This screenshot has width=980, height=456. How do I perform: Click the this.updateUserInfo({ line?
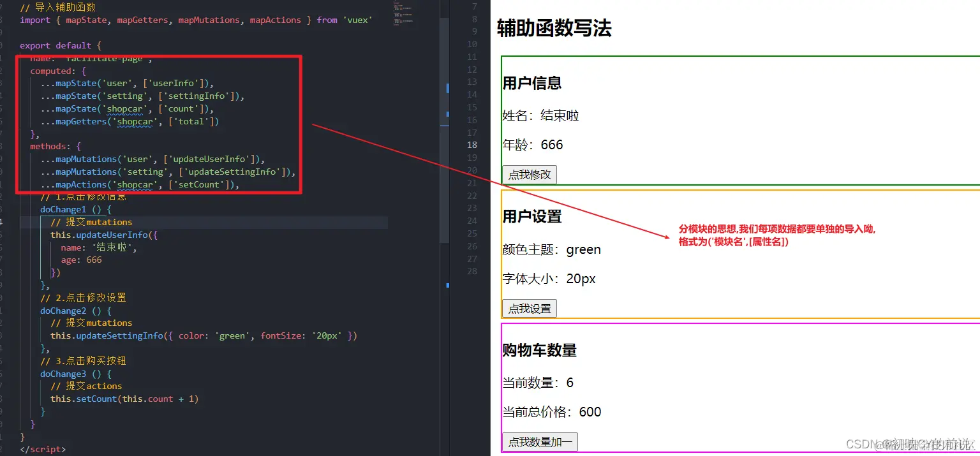pos(104,235)
